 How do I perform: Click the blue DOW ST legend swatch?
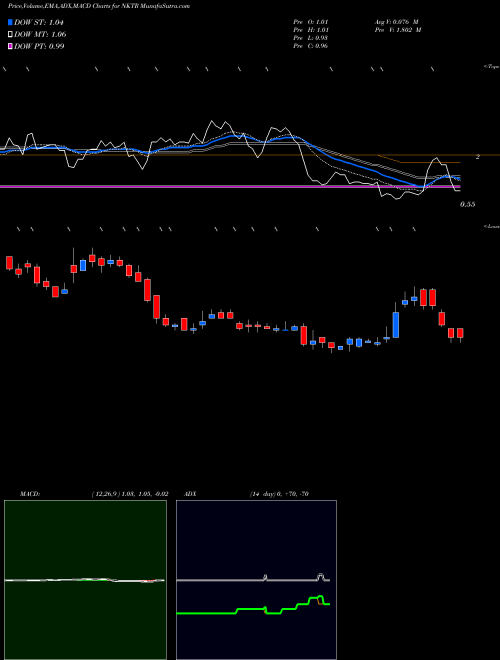tap(11, 22)
